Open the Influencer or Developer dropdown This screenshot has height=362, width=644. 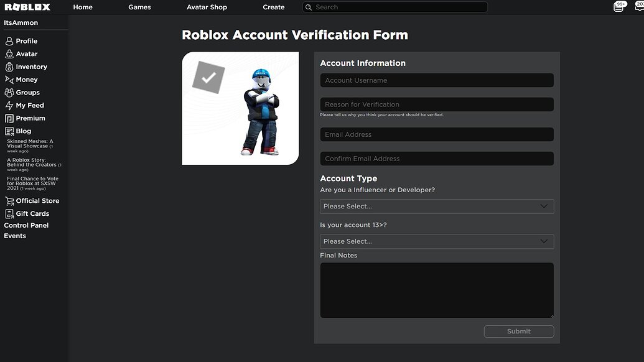[436, 206]
